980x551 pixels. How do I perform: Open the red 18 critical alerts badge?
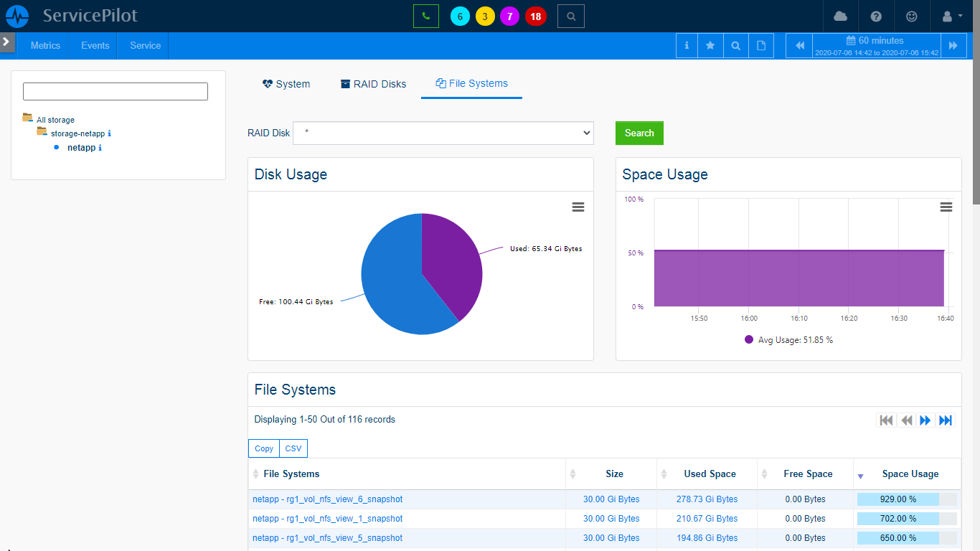click(535, 16)
